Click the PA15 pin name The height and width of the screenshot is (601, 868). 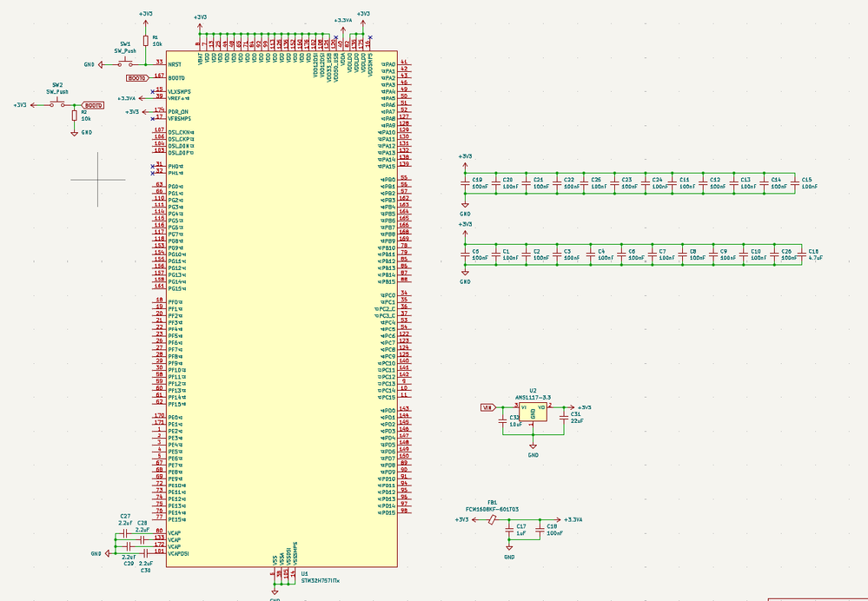tap(388, 166)
